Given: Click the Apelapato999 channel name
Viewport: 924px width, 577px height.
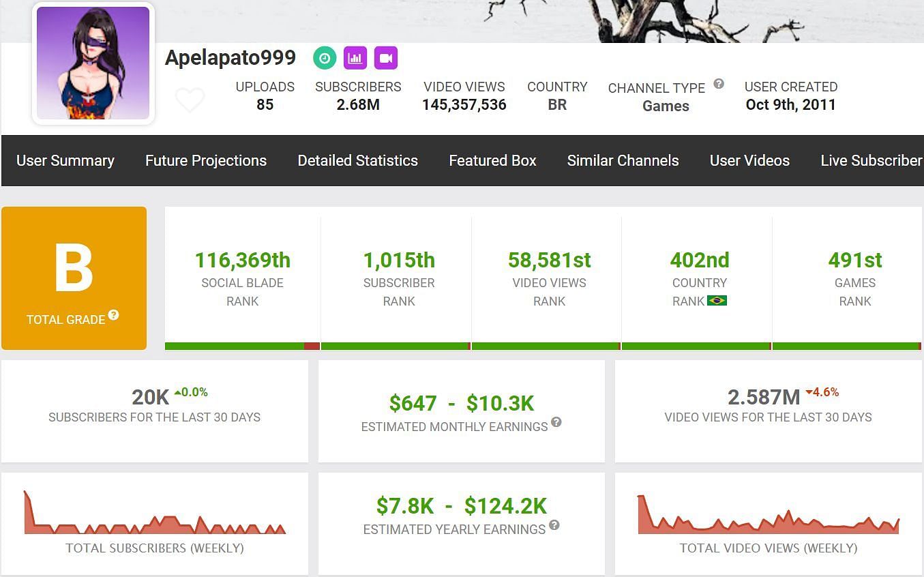Looking at the screenshot, I should [230, 58].
